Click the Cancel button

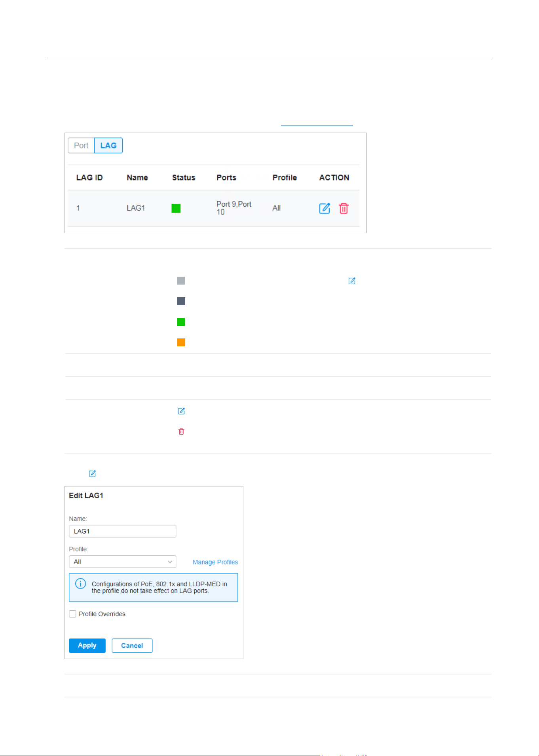[x=132, y=646]
